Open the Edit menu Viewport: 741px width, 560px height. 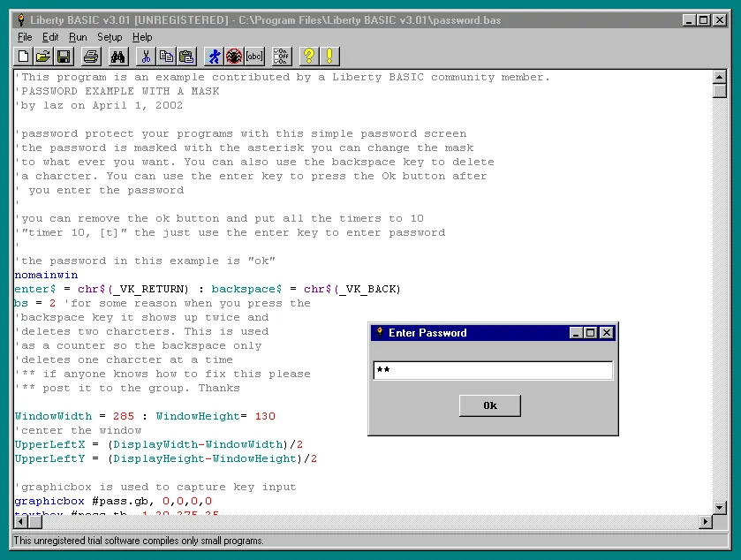pyautogui.click(x=50, y=37)
